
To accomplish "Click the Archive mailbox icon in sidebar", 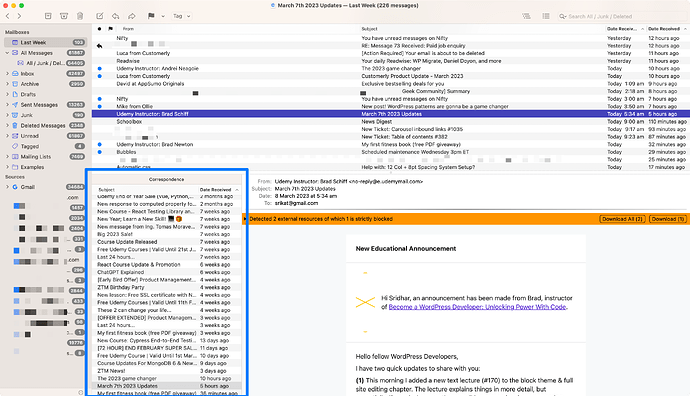I will coord(15,84).
